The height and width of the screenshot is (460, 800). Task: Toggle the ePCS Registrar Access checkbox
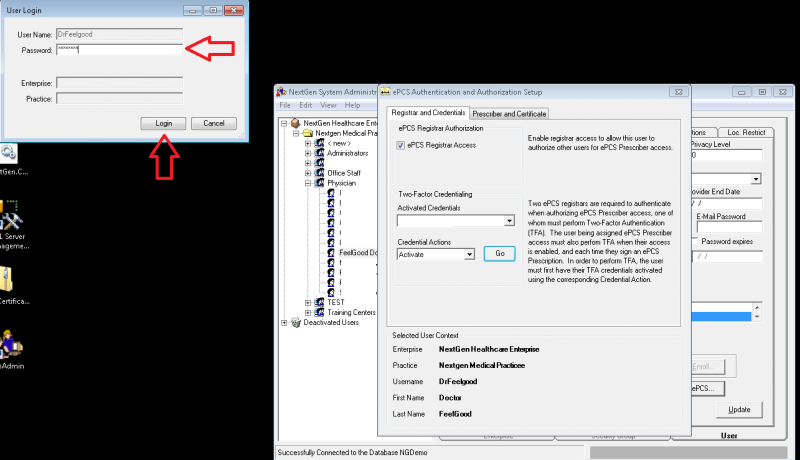click(401, 145)
